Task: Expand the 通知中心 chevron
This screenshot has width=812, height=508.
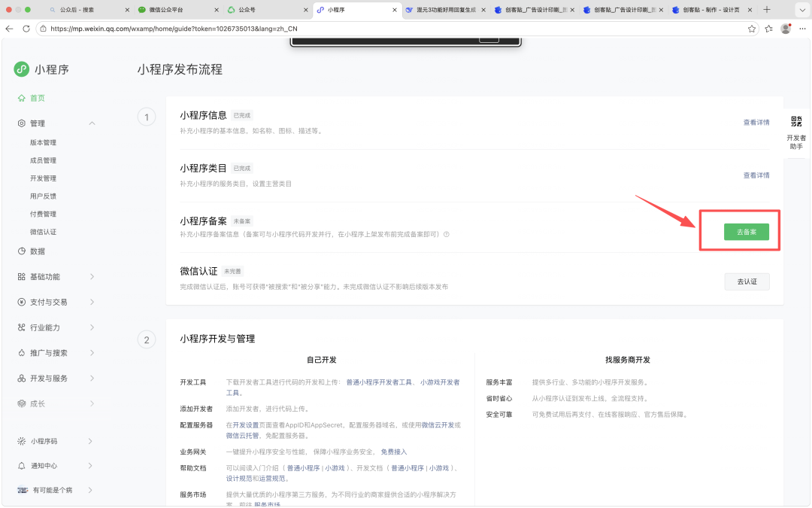Action: (x=90, y=466)
